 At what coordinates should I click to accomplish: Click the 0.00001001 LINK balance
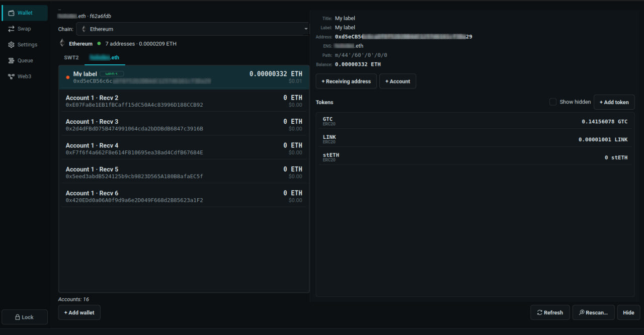(603, 139)
